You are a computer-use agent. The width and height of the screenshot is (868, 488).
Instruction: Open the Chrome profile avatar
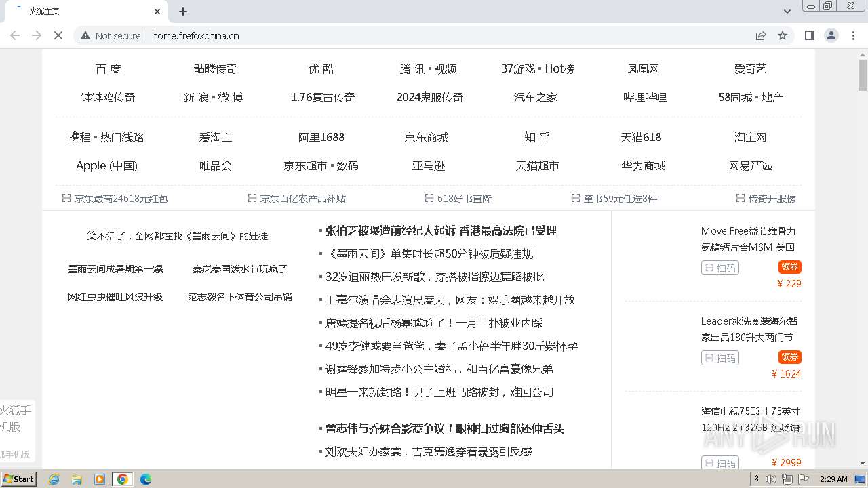(x=831, y=35)
